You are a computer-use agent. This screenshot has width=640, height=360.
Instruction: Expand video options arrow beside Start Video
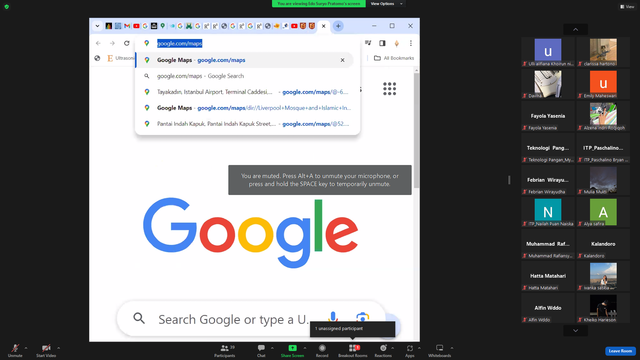(58, 348)
